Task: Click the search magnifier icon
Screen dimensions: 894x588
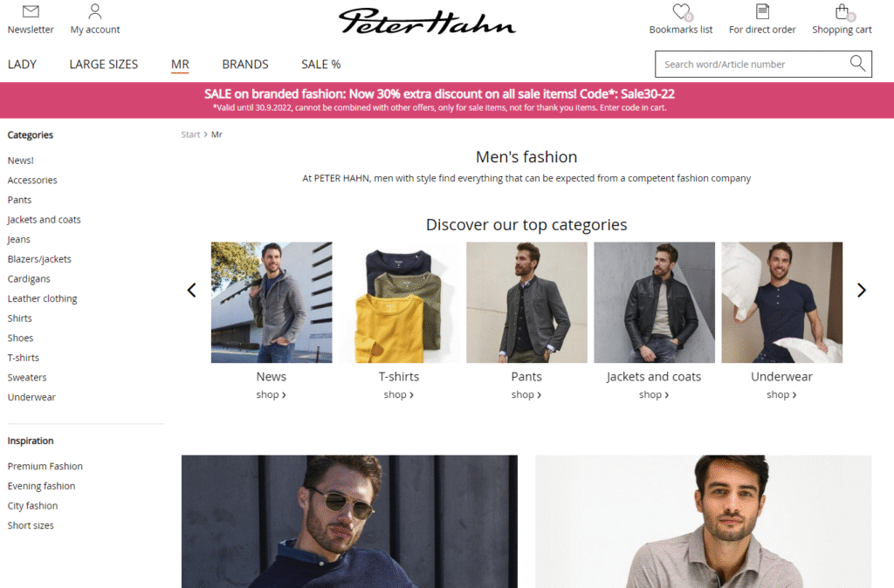Action: click(x=857, y=63)
